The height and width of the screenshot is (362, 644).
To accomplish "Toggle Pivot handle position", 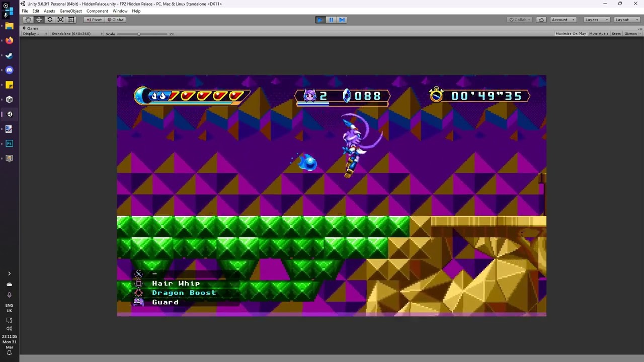I will click(94, 20).
